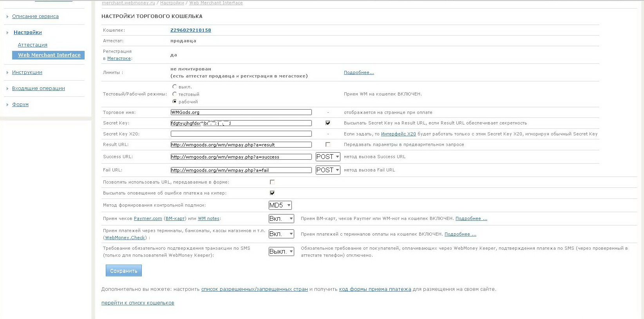Focus the Fail URL input field

(x=241, y=170)
